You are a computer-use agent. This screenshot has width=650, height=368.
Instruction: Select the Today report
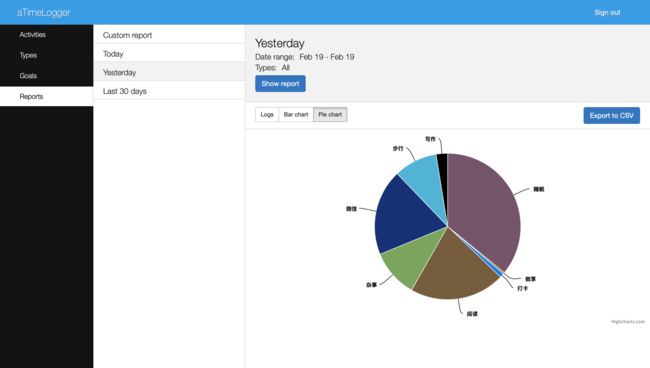pos(169,54)
